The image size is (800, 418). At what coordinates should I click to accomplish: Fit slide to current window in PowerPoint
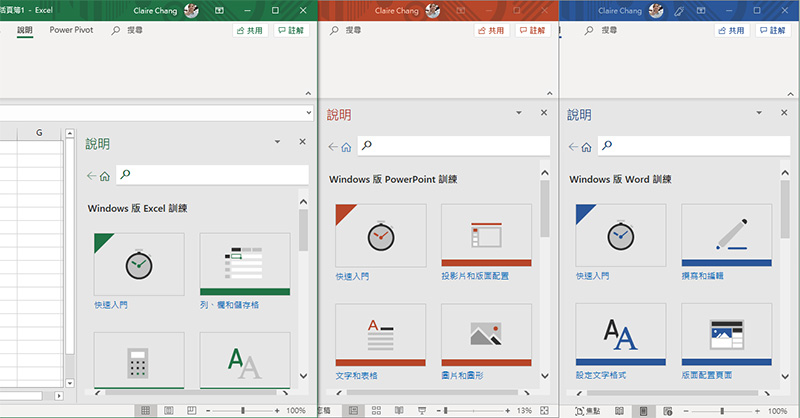544,410
